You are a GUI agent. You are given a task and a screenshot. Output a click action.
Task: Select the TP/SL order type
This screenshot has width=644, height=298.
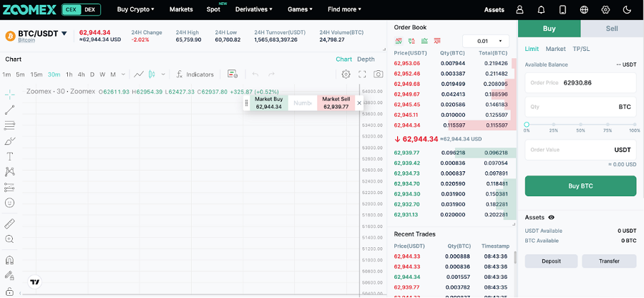[x=581, y=49]
